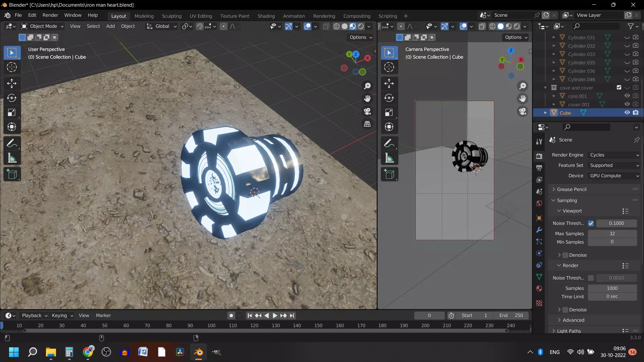
Task: Select the Transform tool in the left viewport
Action: coord(12,127)
